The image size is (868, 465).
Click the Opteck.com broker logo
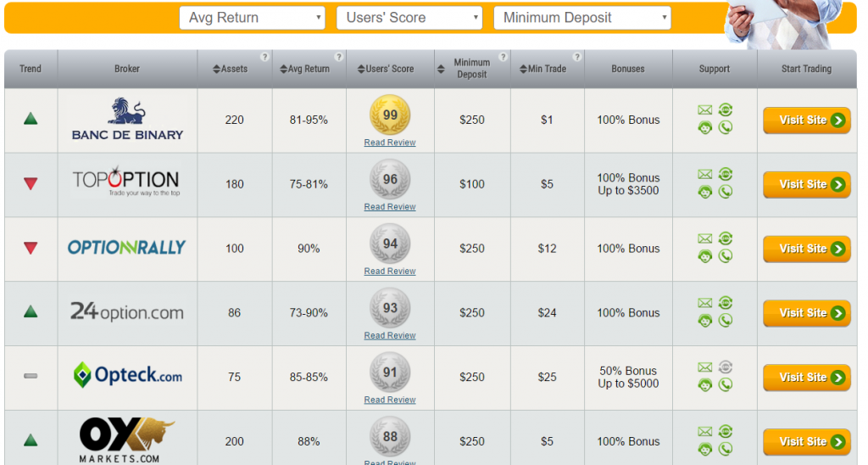pyautogui.click(x=128, y=375)
